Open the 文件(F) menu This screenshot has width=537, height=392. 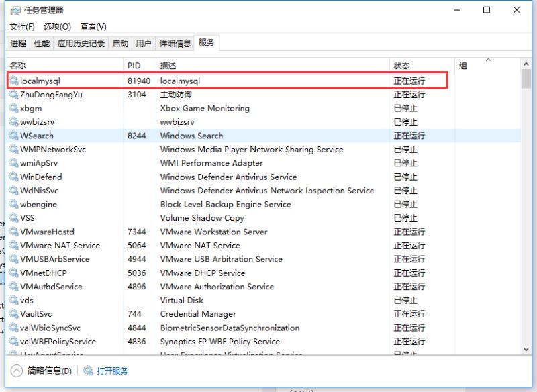(22, 27)
